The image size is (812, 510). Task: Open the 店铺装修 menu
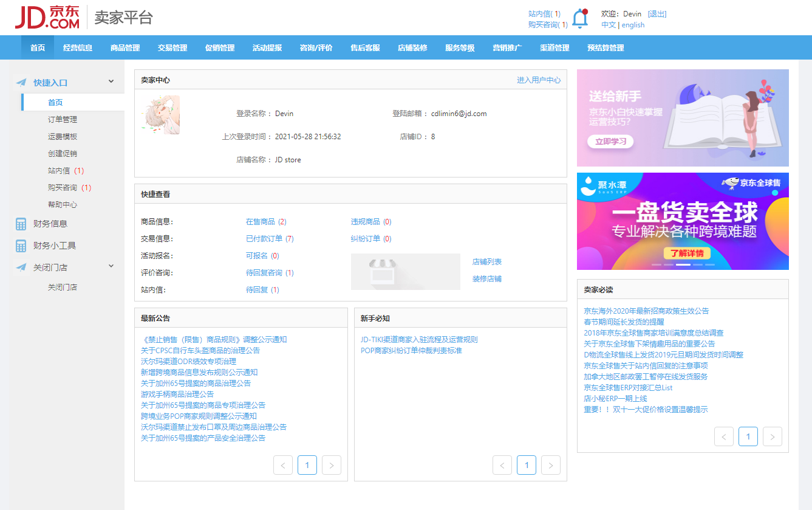click(413, 47)
